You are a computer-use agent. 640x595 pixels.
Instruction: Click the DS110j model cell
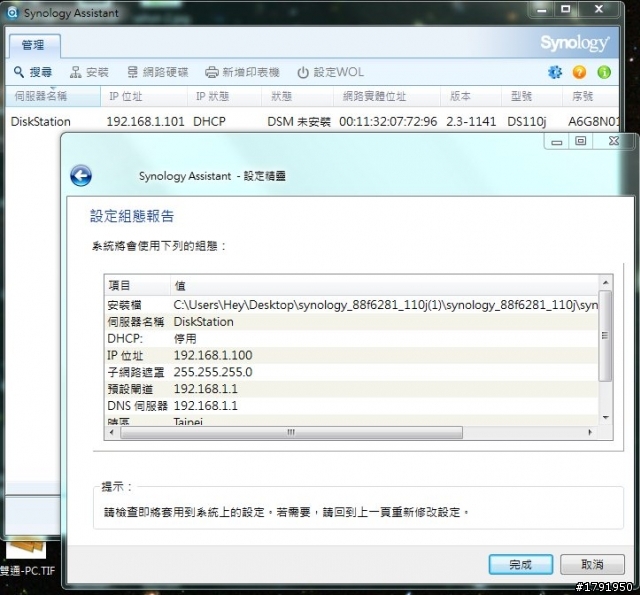tap(527, 122)
